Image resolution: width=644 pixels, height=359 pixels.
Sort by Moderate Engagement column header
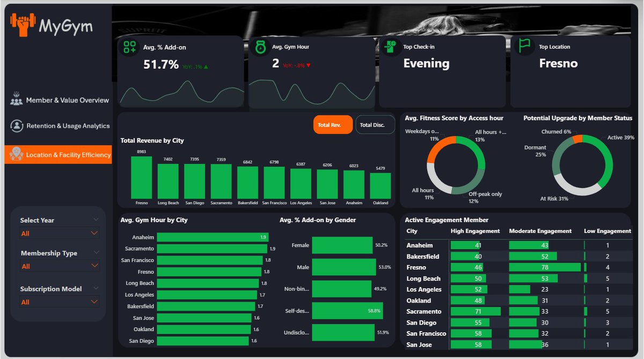(x=540, y=231)
